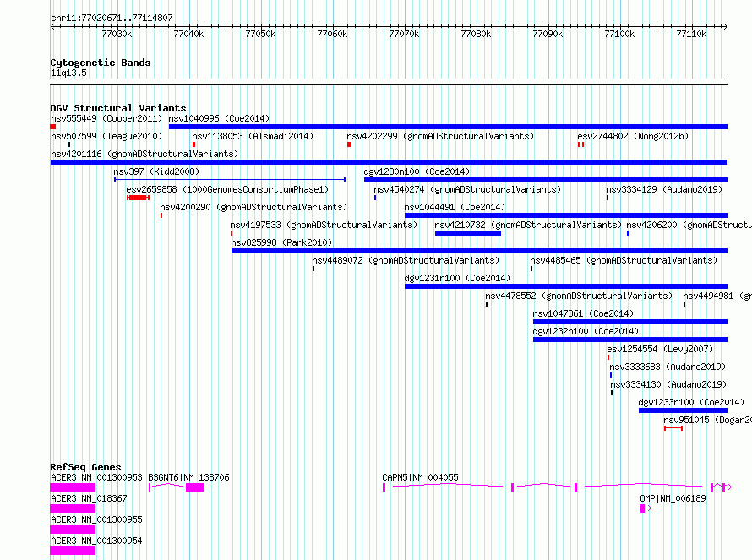Viewport: 752px width, 560px height.
Task: Click the esv2659858 red variant glyph
Action: [138, 198]
